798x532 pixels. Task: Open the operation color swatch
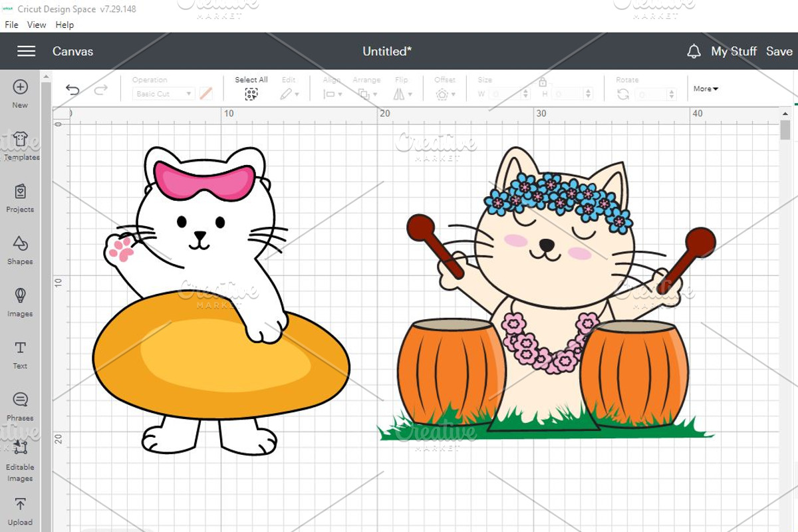pos(206,94)
